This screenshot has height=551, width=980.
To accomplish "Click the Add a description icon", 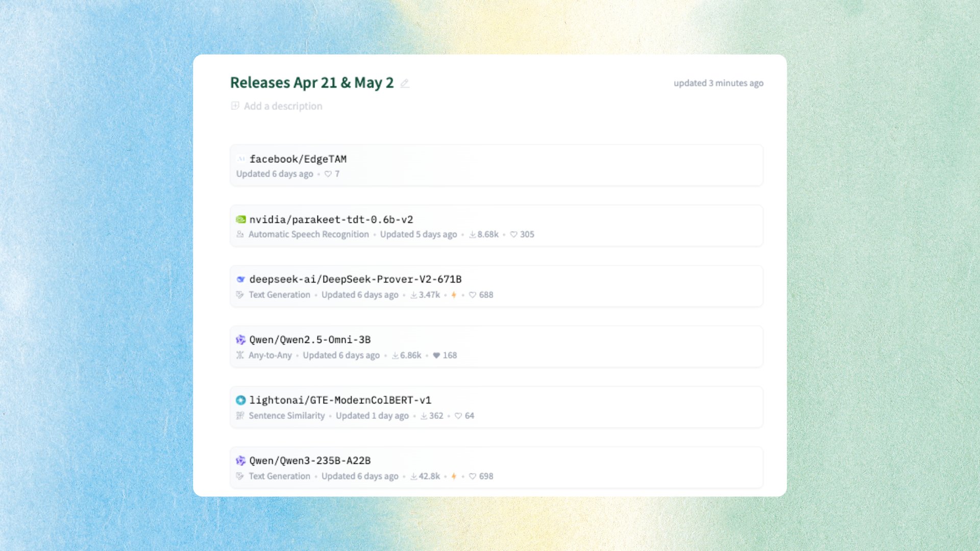I will coord(235,106).
